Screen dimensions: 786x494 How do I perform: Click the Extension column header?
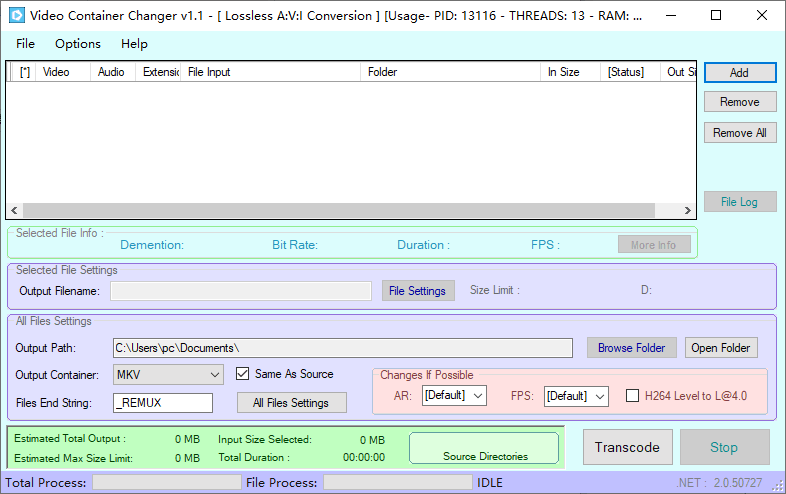pos(158,72)
